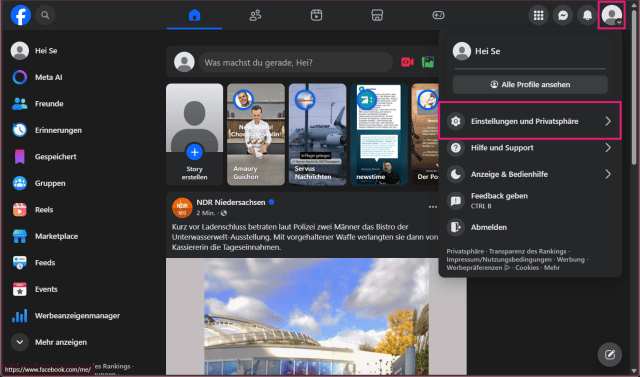Open the Werbepräferenzen footer link
The height and width of the screenshot is (377, 640).
pyautogui.click(x=478, y=268)
